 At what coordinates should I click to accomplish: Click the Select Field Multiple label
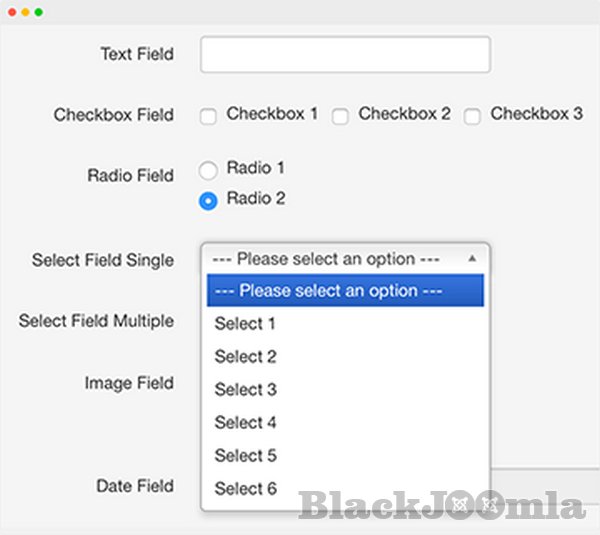(96, 321)
